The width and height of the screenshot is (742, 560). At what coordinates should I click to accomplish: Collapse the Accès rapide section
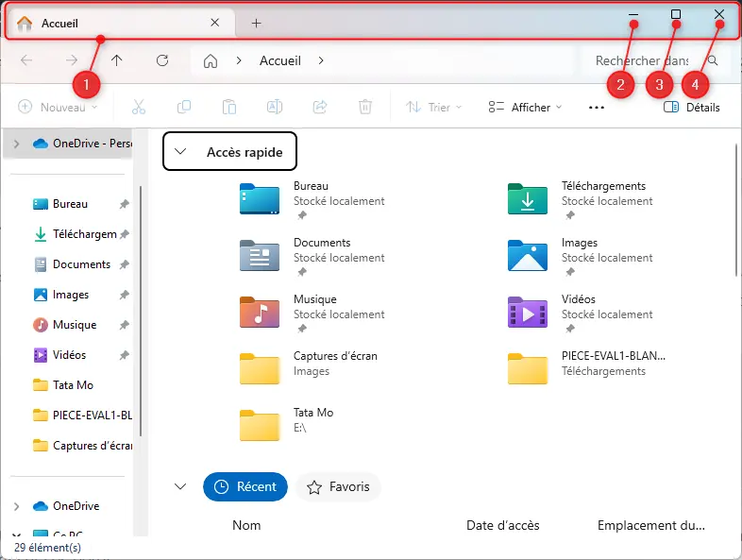point(181,151)
